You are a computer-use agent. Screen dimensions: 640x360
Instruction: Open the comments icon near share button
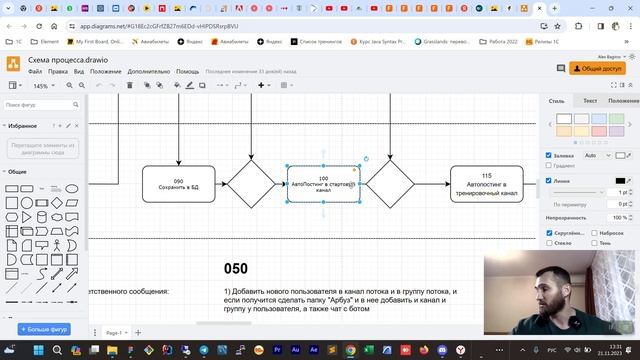[561, 69]
